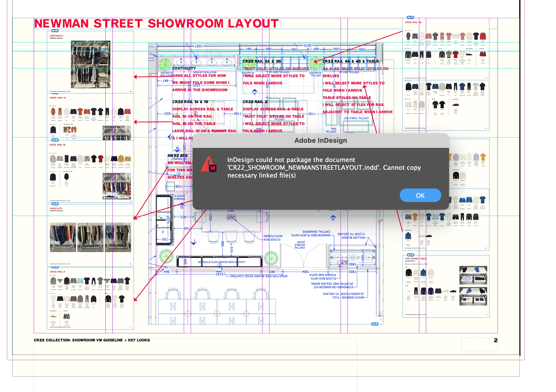Image resolution: width=556 pixels, height=392 pixels.
Task: Click OK in the InDesign dialog
Action: pos(420,195)
